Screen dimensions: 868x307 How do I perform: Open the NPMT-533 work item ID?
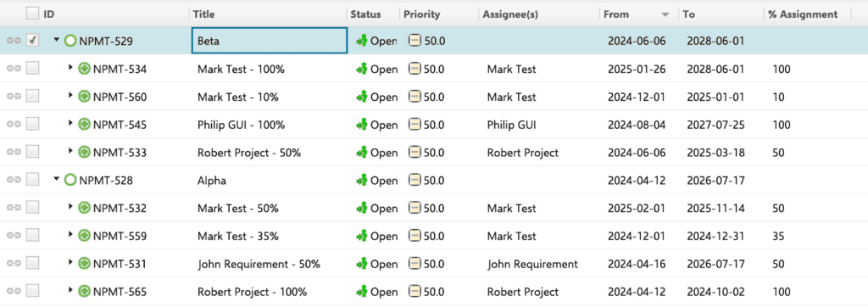pos(120,153)
